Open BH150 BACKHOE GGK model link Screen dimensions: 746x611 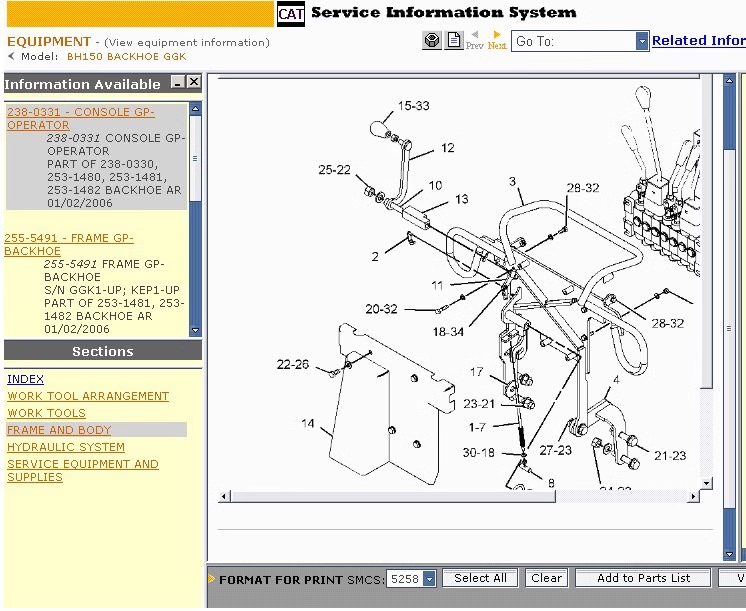point(127,57)
